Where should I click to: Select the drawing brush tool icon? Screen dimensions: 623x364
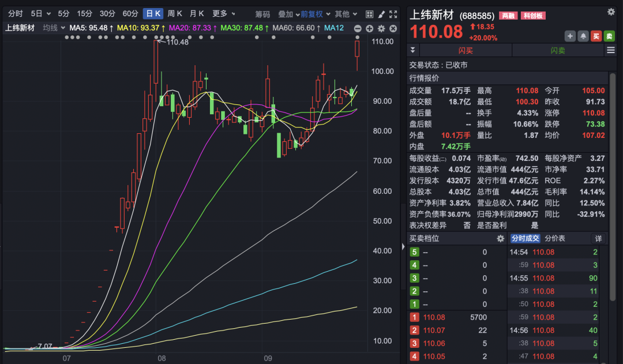coord(381,14)
